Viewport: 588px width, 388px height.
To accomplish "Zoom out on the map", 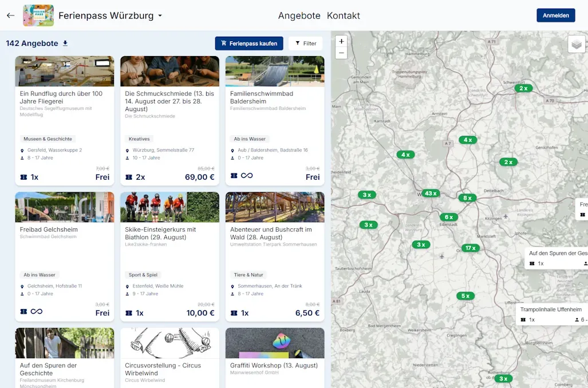I will (x=341, y=53).
